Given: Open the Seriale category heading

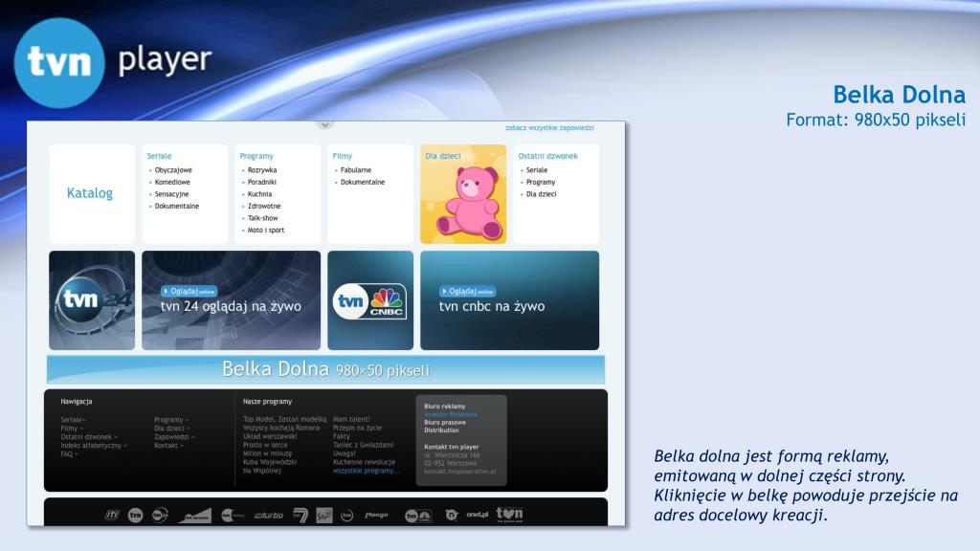Looking at the screenshot, I should tap(159, 156).
